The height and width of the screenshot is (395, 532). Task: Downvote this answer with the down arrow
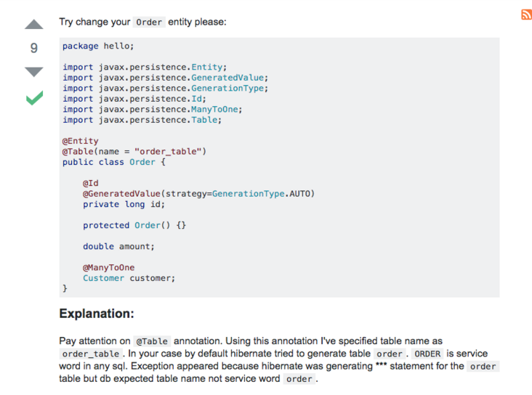pyautogui.click(x=34, y=71)
